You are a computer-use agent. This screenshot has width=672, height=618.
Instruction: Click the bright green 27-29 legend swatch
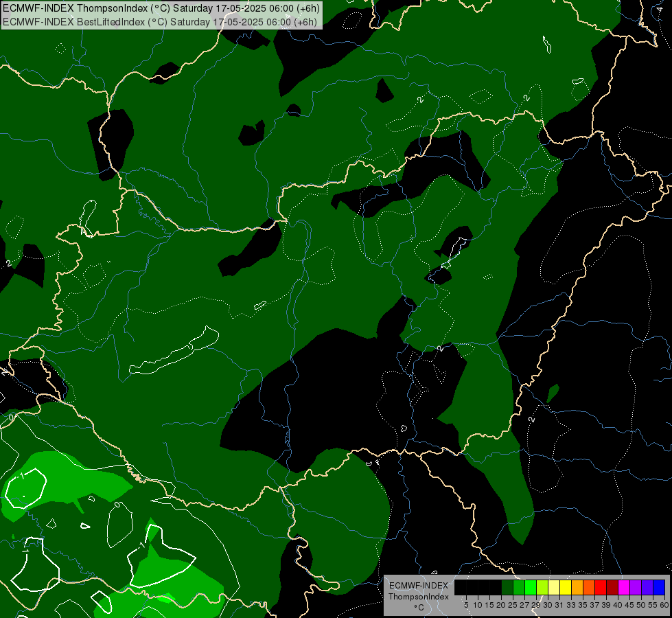pyautogui.click(x=531, y=587)
